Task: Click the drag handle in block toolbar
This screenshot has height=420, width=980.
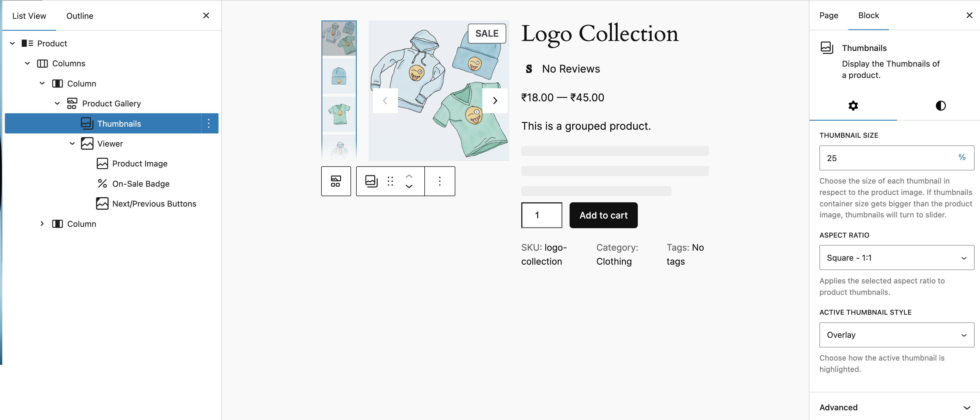Action: (x=390, y=181)
